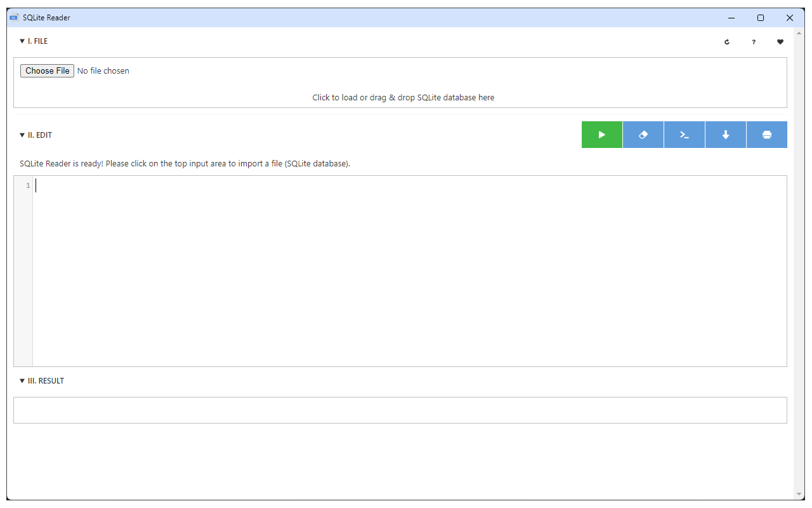Open help with the question mark icon
The image size is (812, 508).
point(754,42)
